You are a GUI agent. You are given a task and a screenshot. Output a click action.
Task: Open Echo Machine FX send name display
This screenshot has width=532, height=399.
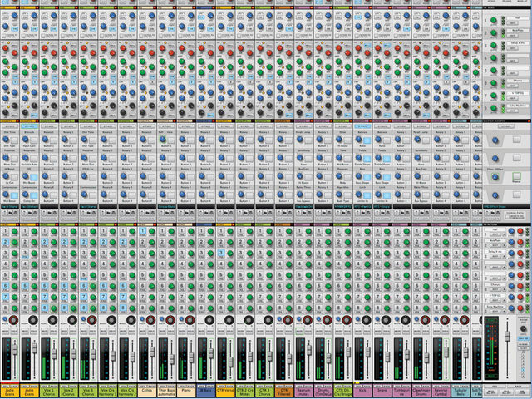[517, 106]
